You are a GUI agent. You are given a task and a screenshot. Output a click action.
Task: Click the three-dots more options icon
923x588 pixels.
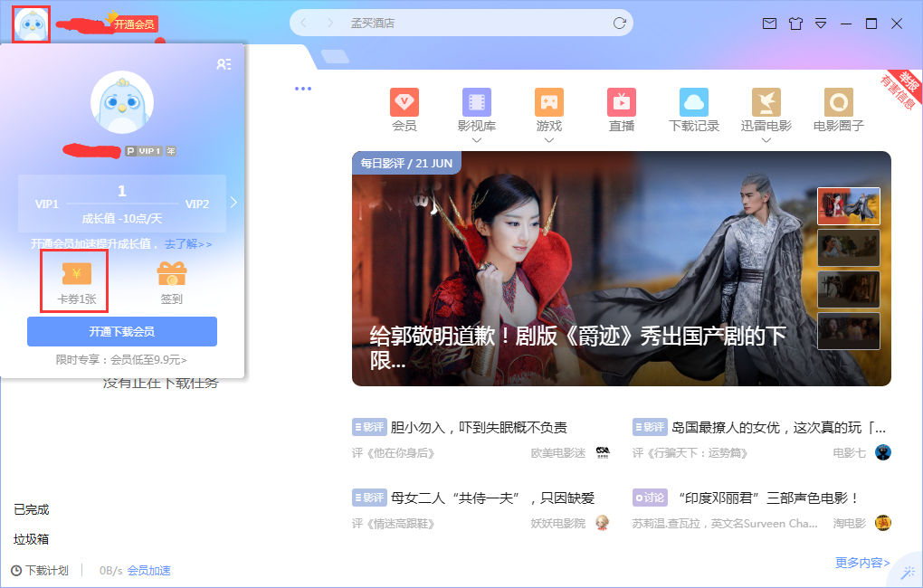coord(303,89)
